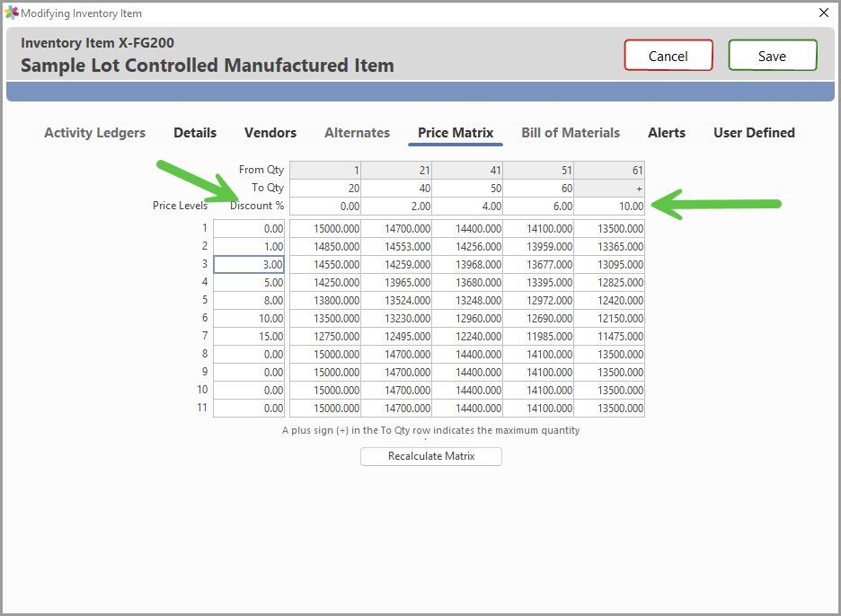Edit quantity discount 10.00 in top row
This screenshot has height=616, width=841.
click(x=609, y=207)
